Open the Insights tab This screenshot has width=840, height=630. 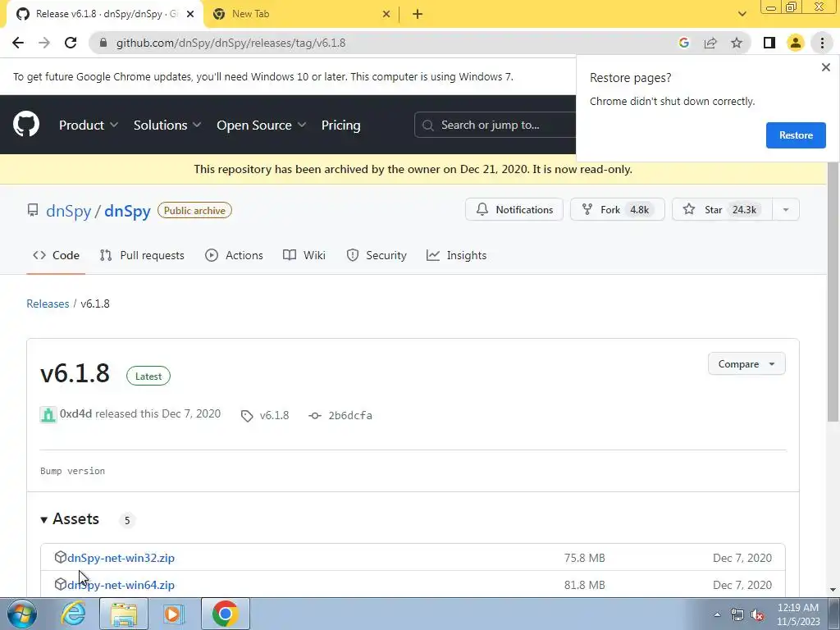456,256
